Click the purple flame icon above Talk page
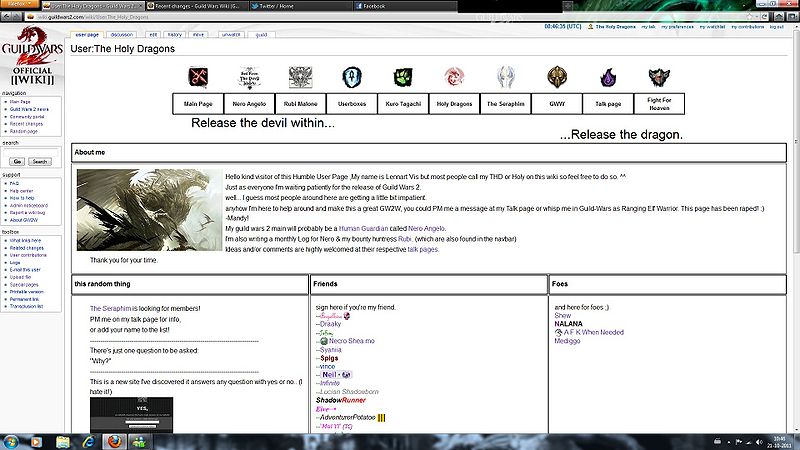800x450 pixels. (x=608, y=78)
